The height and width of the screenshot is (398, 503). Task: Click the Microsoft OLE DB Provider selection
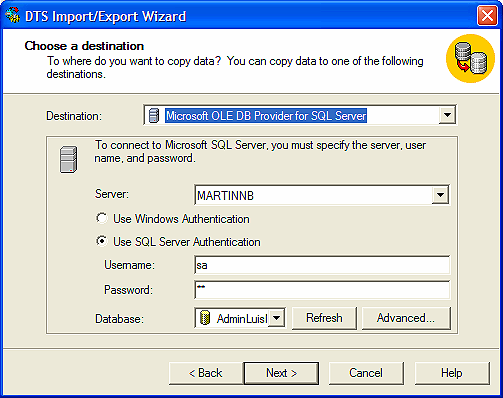click(x=266, y=116)
